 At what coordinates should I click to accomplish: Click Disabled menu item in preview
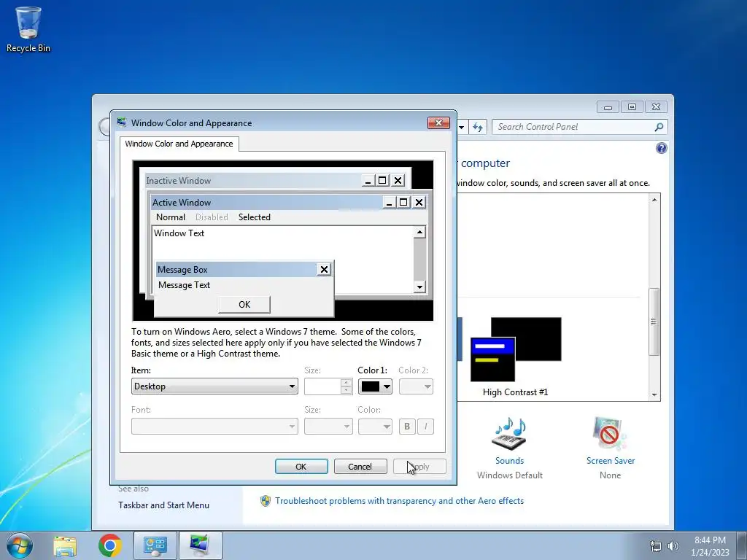(212, 217)
